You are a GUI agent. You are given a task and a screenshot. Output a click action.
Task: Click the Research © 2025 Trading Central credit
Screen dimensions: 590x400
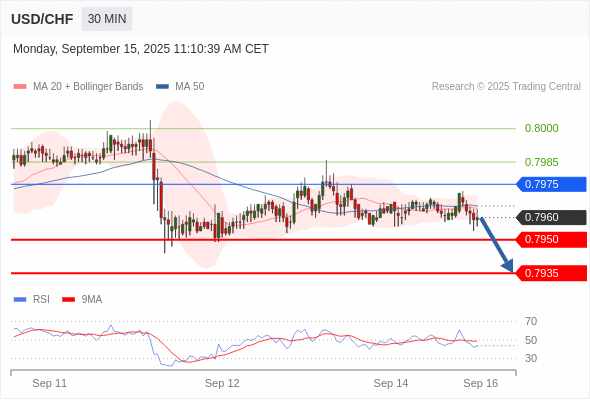pyautogui.click(x=506, y=87)
